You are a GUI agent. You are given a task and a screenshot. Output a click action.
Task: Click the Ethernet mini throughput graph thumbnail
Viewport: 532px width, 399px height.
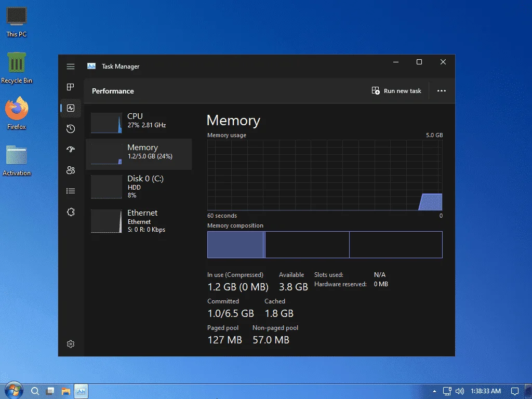(x=106, y=221)
